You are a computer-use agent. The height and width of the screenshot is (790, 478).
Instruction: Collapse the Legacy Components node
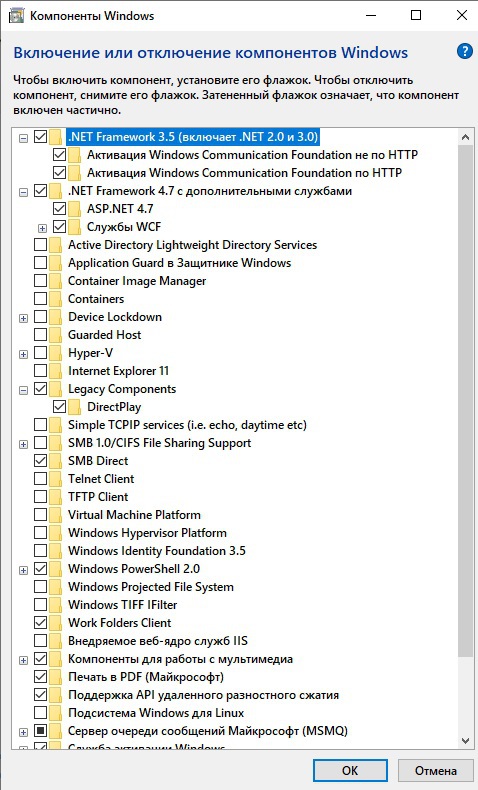[23, 390]
